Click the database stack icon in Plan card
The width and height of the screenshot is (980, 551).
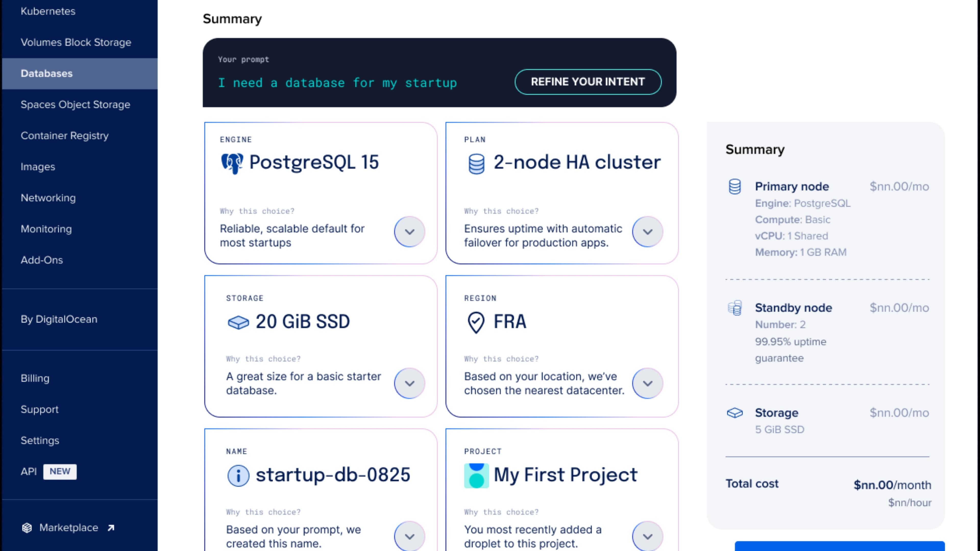pyautogui.click(x=476, y=164)
